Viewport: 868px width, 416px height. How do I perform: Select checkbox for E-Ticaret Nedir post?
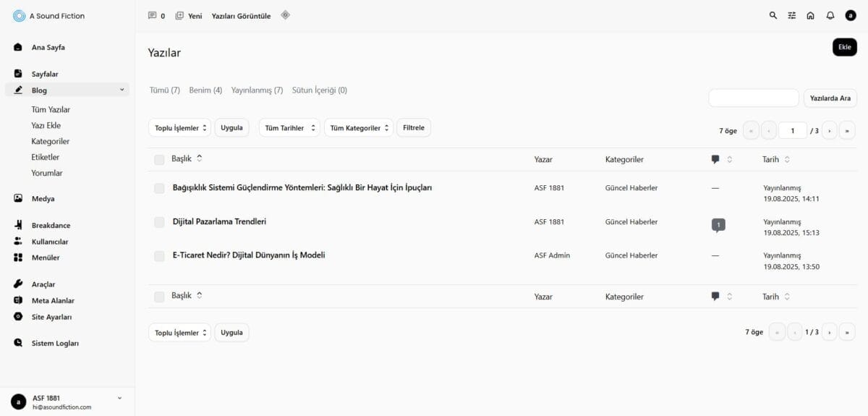(159, 256)
